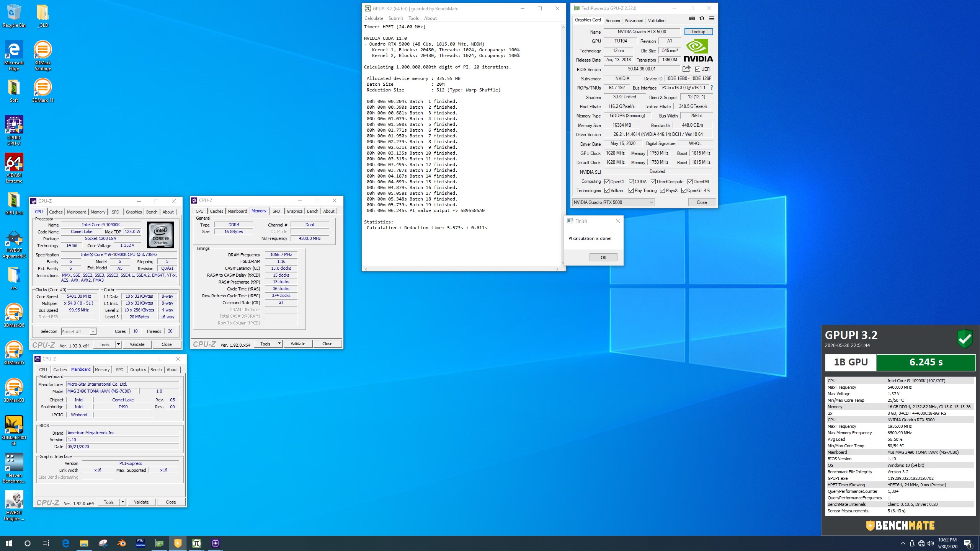Click Close in CPU-Z Mainboard window
This screenshot has height=551, width=980.
(x=171, y=502)
